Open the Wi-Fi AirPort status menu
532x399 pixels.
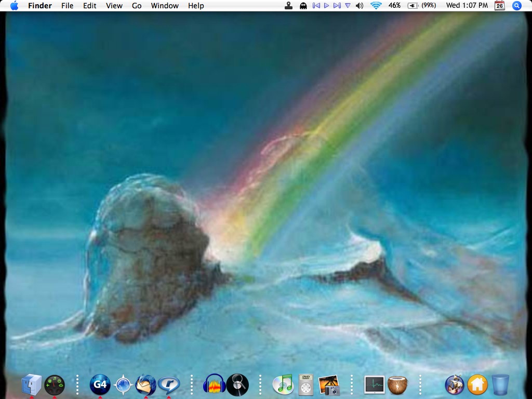pos(376,5)
